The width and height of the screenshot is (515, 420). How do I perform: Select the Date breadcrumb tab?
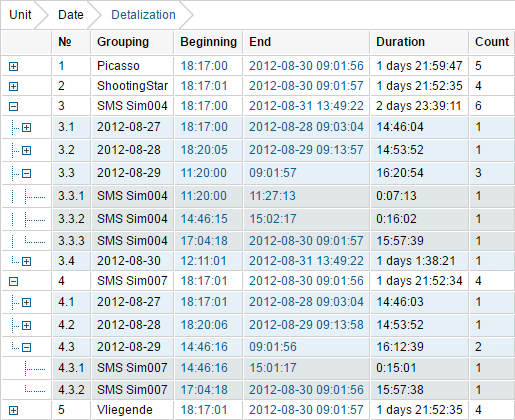click(x=71, y=15)
